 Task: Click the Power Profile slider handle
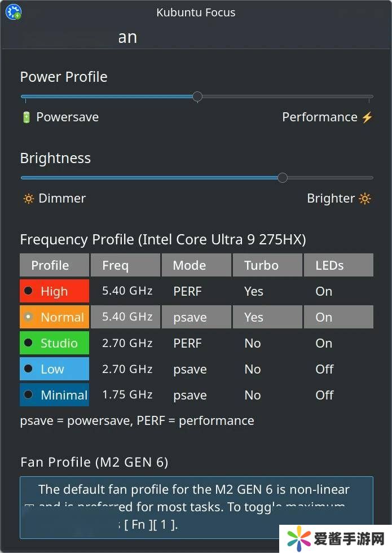tap(197, 96)
